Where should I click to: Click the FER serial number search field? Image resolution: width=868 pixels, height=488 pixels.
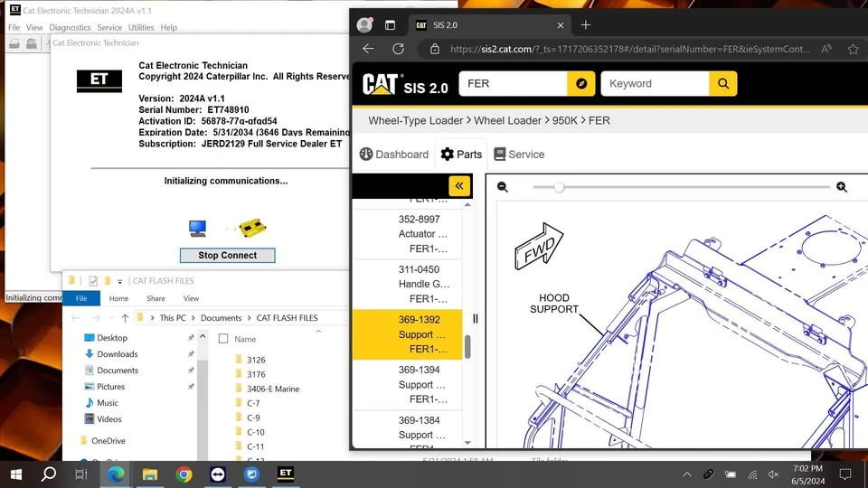(513, 83)
